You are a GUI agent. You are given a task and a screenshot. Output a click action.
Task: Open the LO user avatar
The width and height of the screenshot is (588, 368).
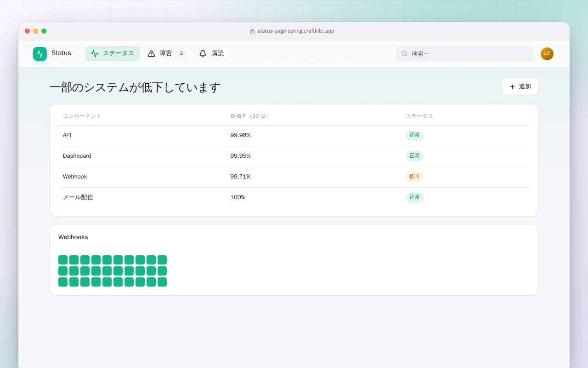point(547,54)
